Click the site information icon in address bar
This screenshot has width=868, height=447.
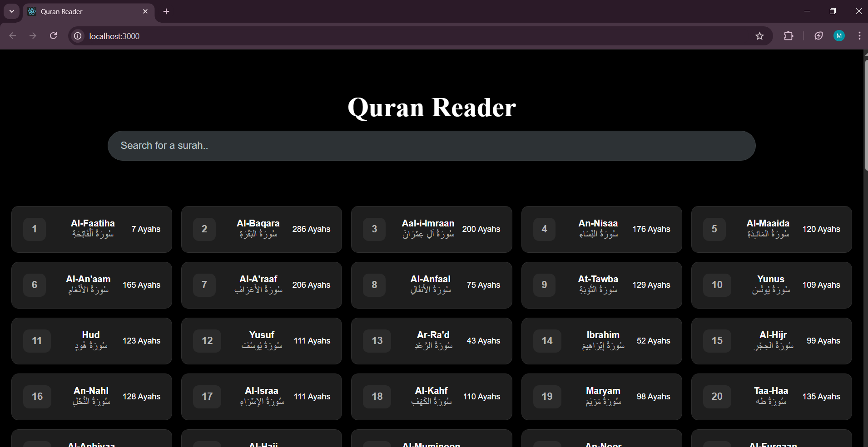[x=78, y=36]
